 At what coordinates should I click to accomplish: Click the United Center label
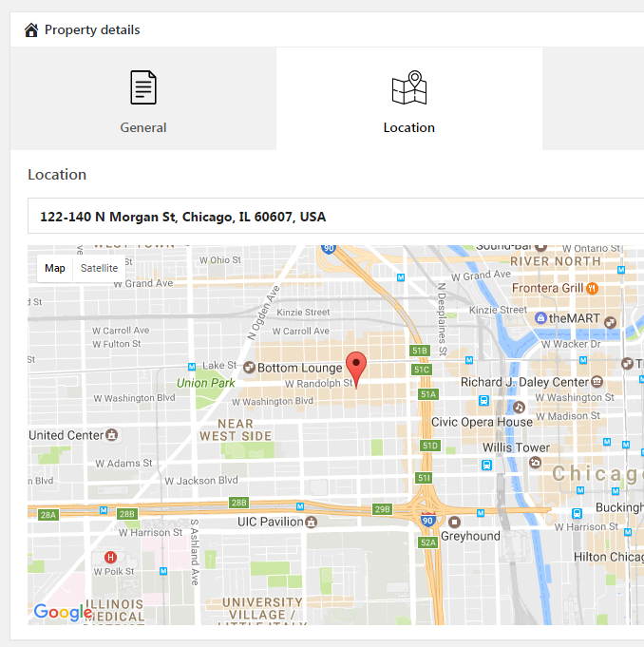tap(66, 435)
